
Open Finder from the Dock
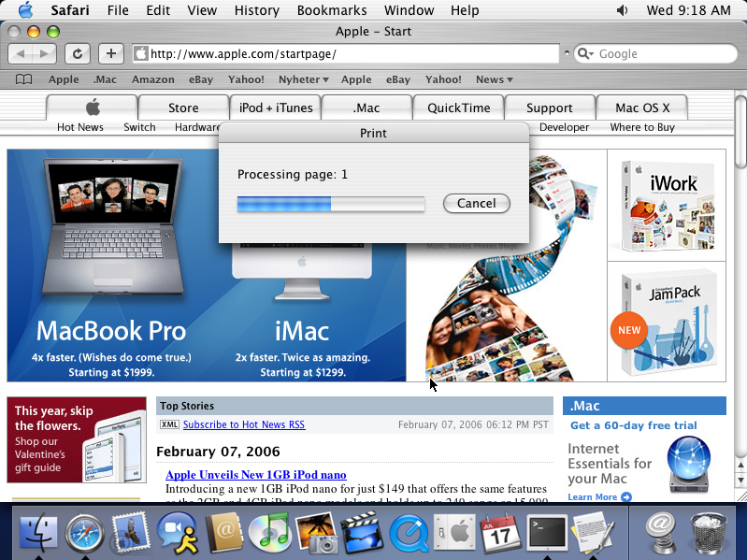[x=38, y=532]
